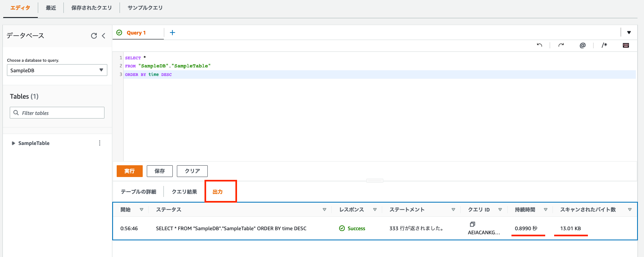Click line 2 FROM clause in editor
The height and width of the screenshot is (257, 644).
click(168, 66)
